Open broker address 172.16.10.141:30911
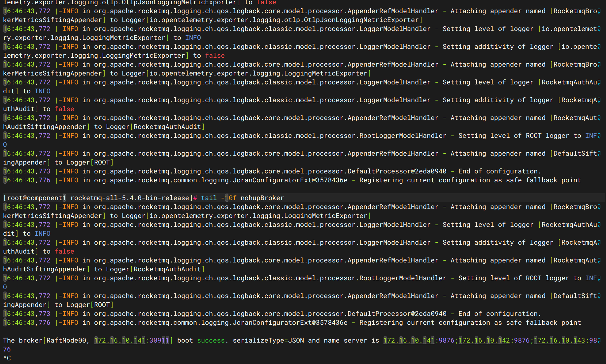This screenshot has width=606, height=364. (x=132, y=340)
